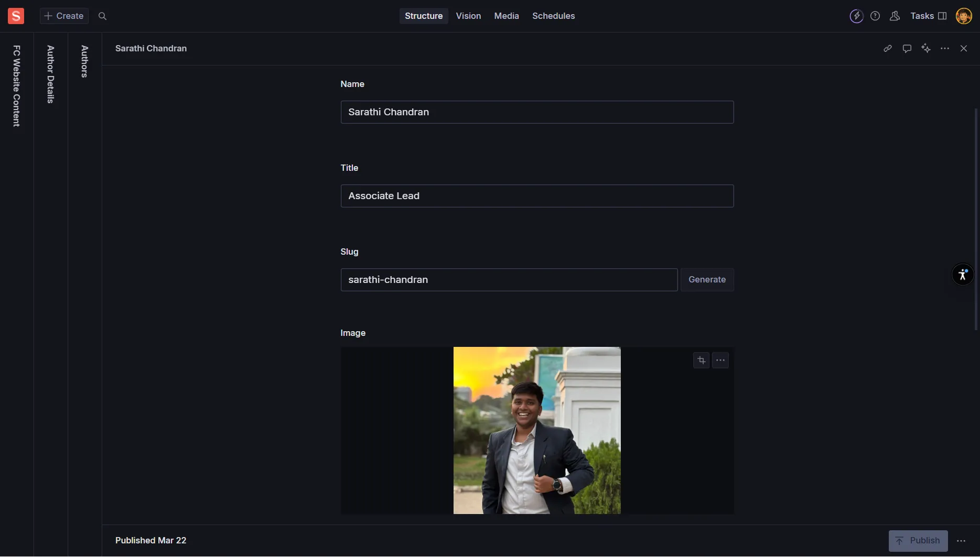Toggle the Tasks side panel
The width and height of the screenshot is (980, 557).
[x=928, y=16]
